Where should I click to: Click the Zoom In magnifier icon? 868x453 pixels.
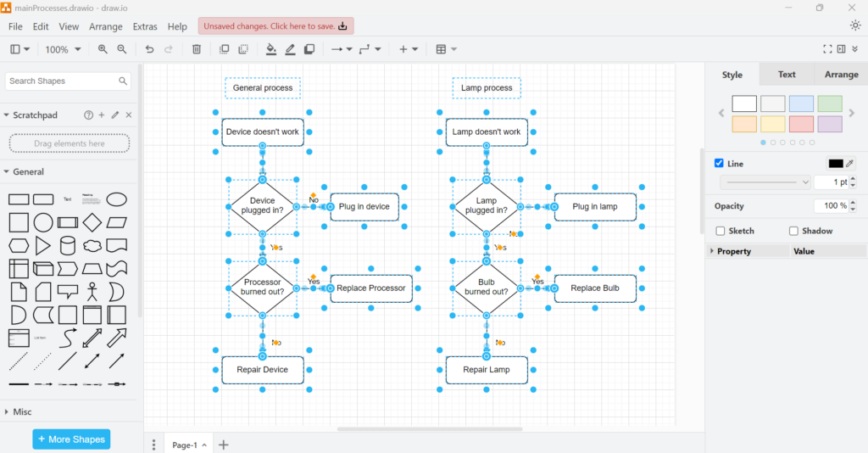pos(103,49)
